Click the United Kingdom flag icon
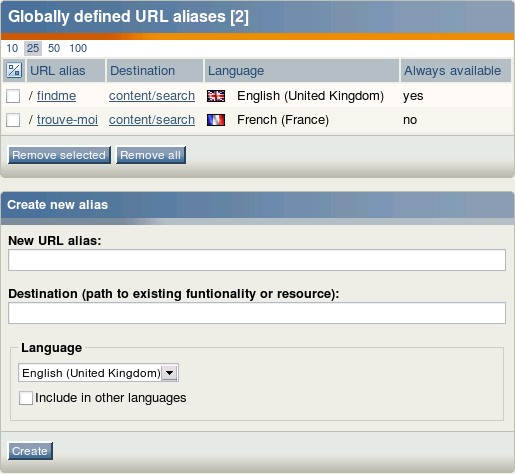 [216, 96]
